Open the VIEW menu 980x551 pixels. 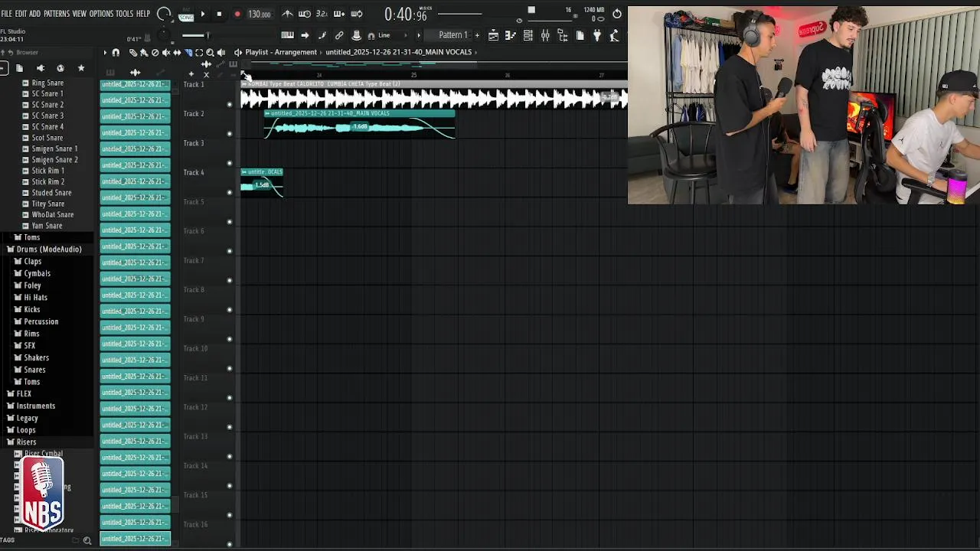79,14
